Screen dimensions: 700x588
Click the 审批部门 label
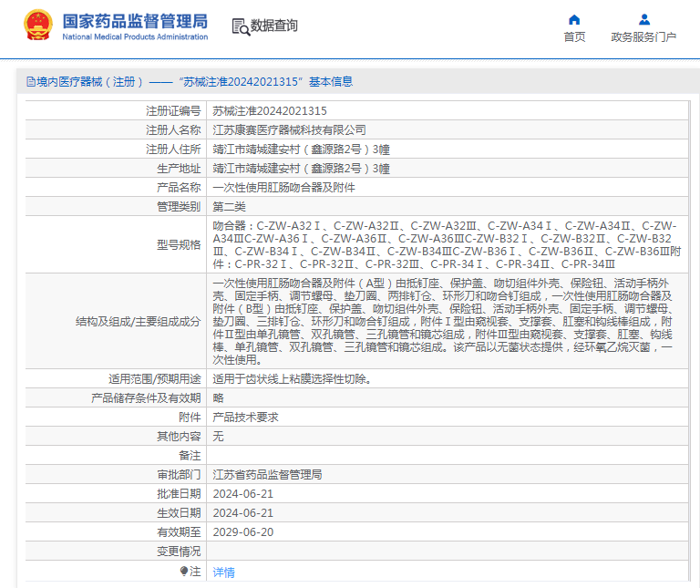pos(179,475)
